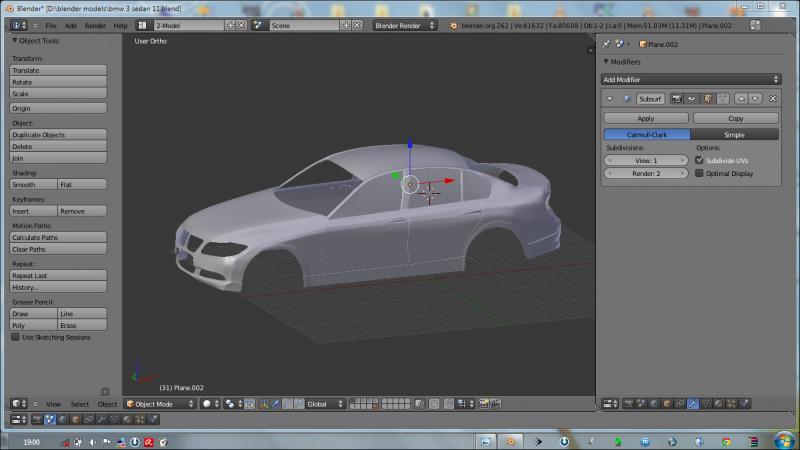Click the Apply modifier button

click(646, 118)
